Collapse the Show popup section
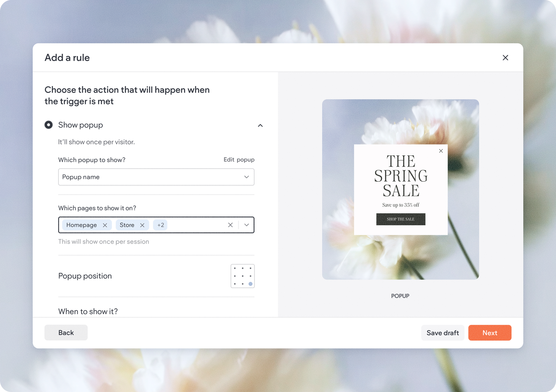The width and height of the screenshot is (556, 392). point(260,125)
